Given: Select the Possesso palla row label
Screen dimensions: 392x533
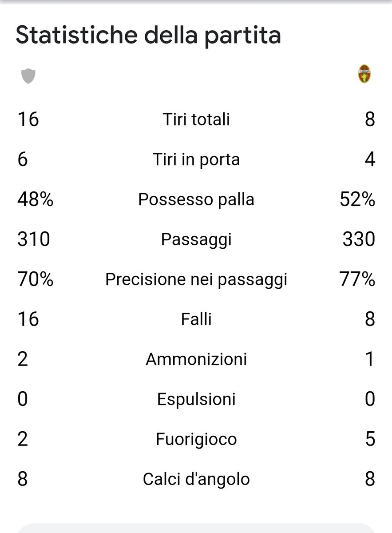Looking at the screenshot, I should 196,199.
